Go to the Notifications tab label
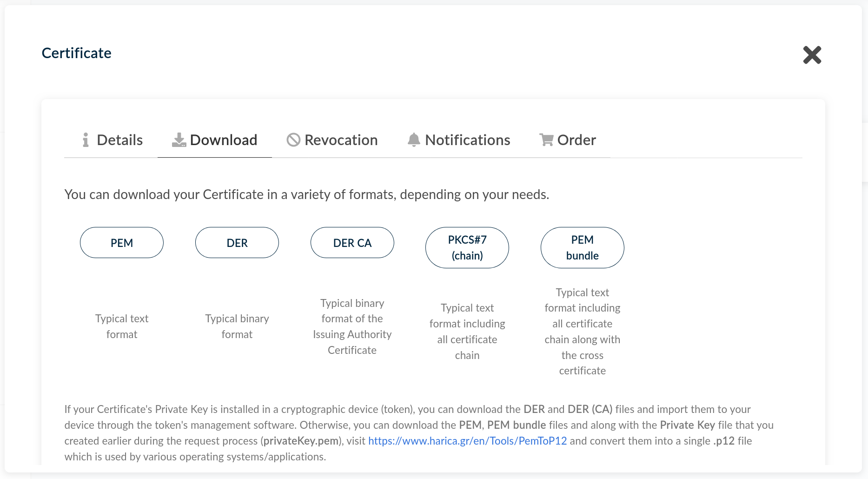 pyautogui.click(x=467, y=140)
